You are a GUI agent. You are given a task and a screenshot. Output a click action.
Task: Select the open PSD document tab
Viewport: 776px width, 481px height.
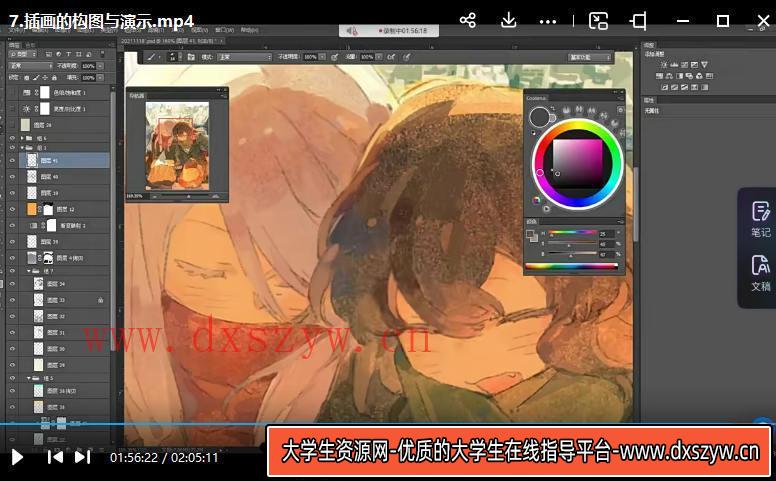[172, 41]
